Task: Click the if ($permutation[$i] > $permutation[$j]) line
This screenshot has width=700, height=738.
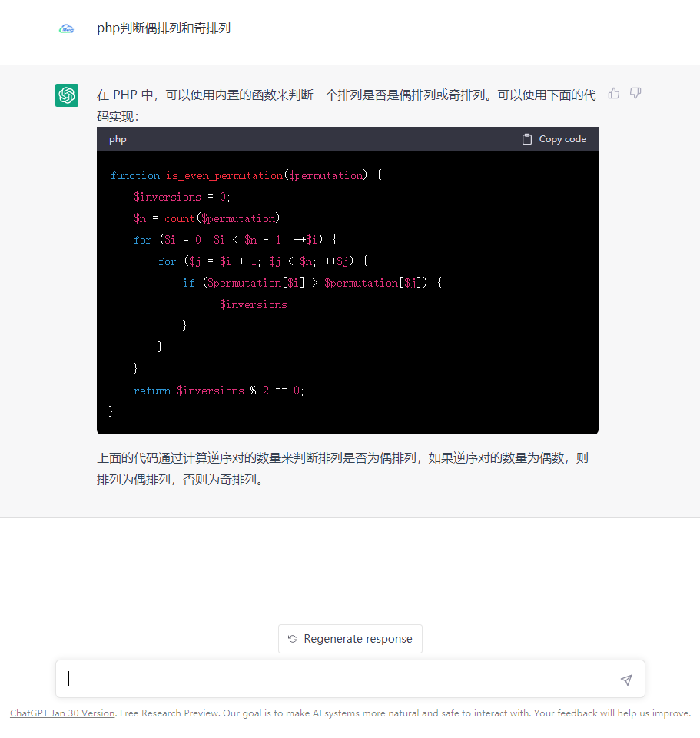Action: [x=312, y=283]
